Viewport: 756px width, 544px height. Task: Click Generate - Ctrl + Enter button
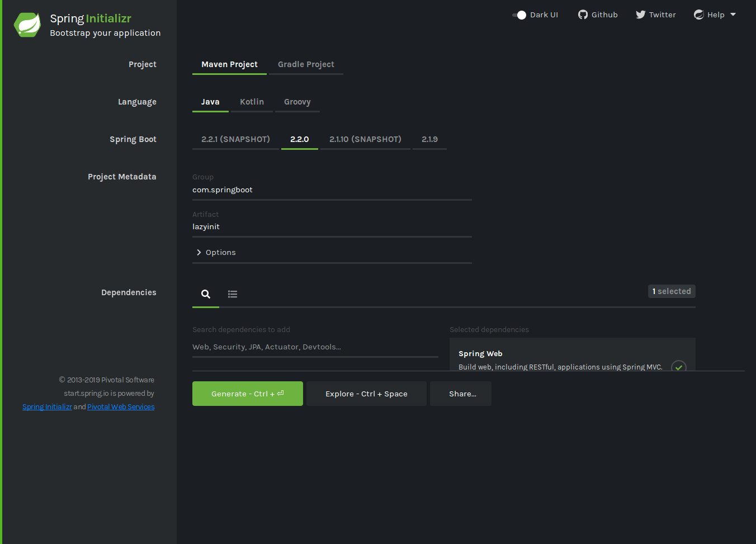[x=248, y=394]
